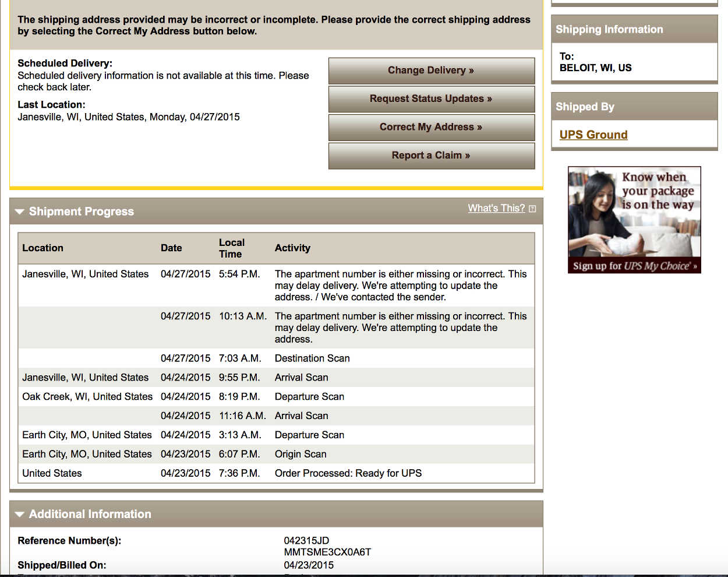Open the What's This? link
The height and width of the screenshot is (577, 728).
[496, 208]
